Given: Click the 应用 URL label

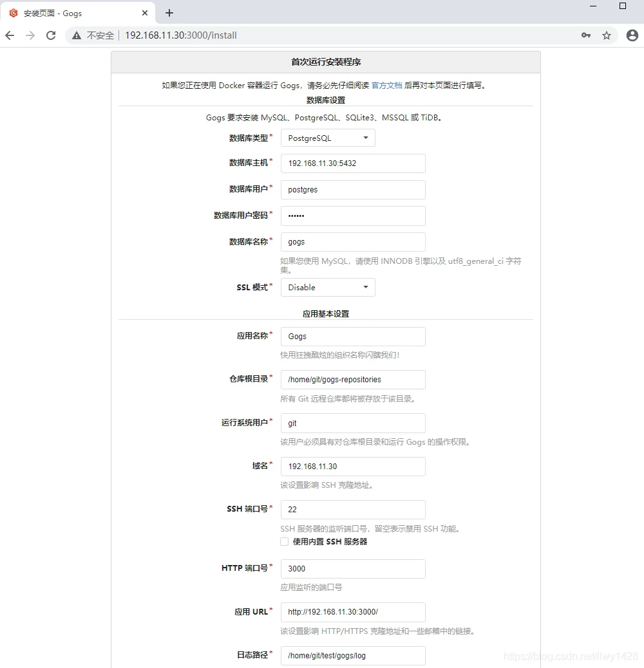Looking at the screenshot, I should point(251,612).
